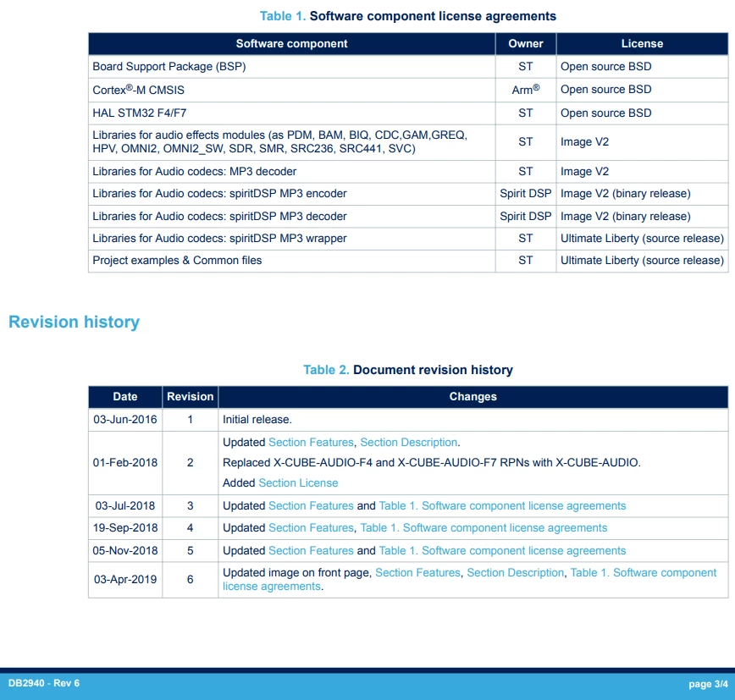The height and width of the screenshot is (700, 735).
Task: Select the 05-Nov-2018 date cell
Action: [x=125, y=550]
